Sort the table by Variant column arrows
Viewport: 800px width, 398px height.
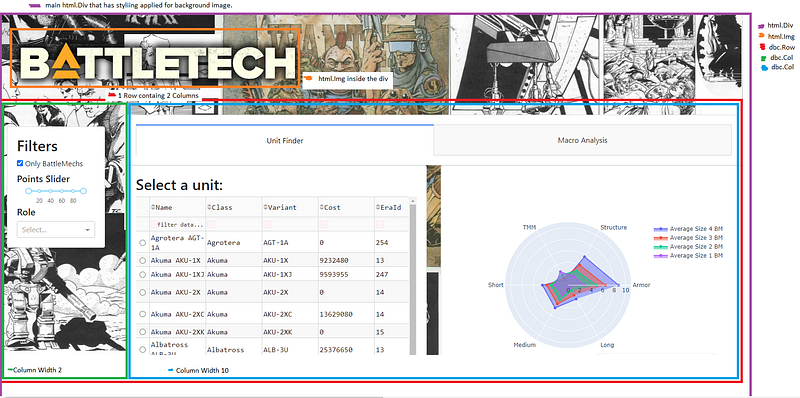[265, 208]
